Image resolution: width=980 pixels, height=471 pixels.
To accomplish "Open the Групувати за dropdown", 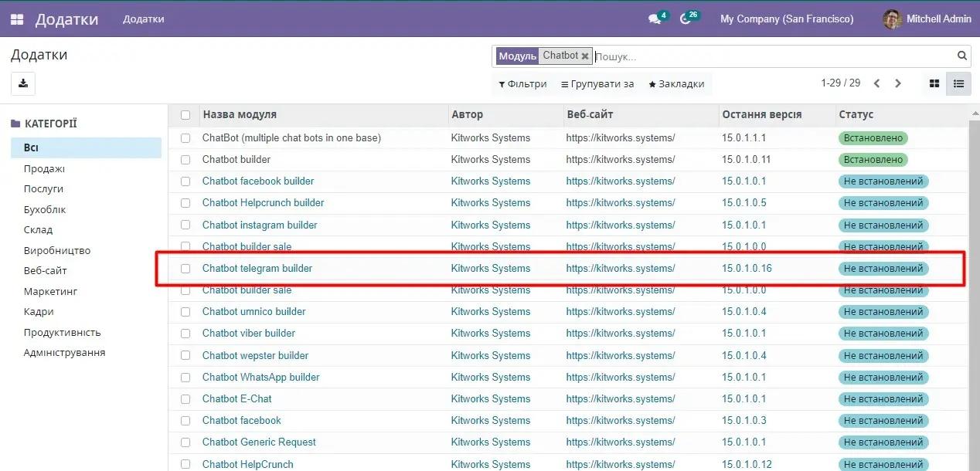I will point(596,83).
